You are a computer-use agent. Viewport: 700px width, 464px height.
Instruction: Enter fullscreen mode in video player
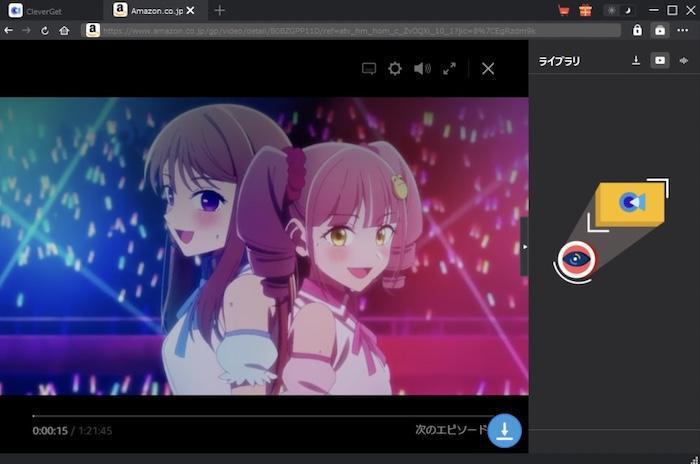tap(449, 69)
